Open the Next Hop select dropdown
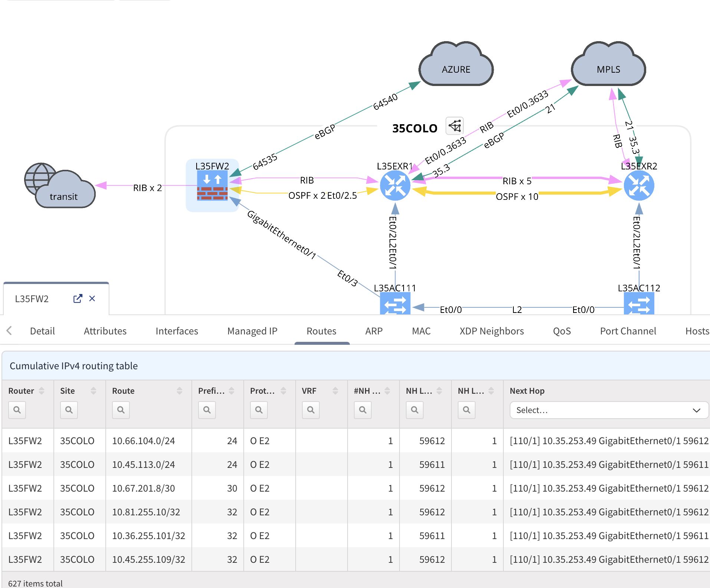This screenshot has width=710, height=588. [x=608, y=410]
